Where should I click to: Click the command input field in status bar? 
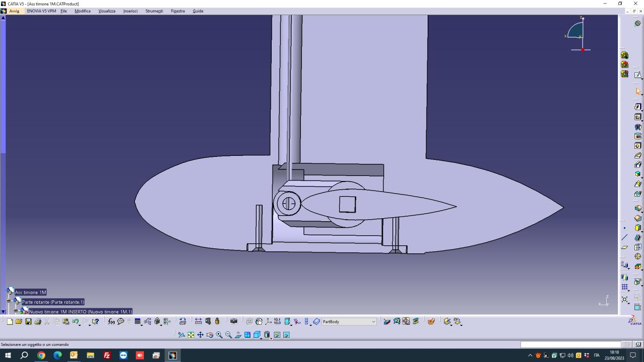(x=570, y=344)
